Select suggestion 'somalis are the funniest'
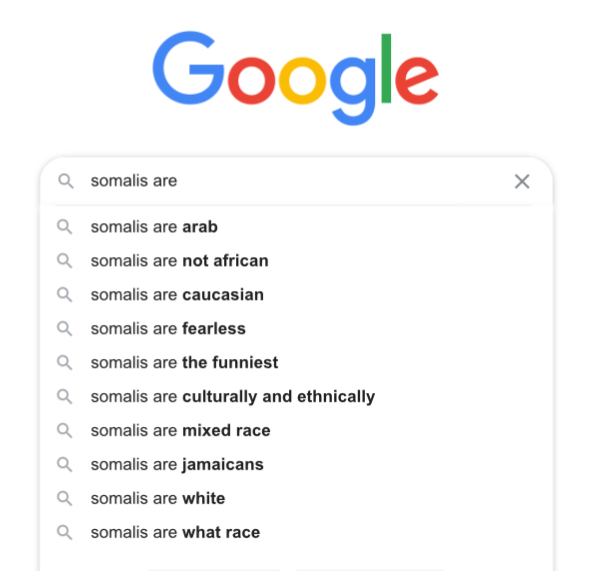Viewport: 592px width, 571px height. pyautogui.click(x=296, y=363)
